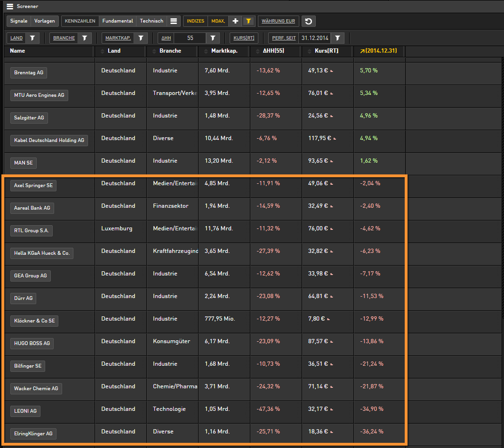
Task: Click Konsumgüter in HUGO BOSS row
Action: click(x=171, y=341)
